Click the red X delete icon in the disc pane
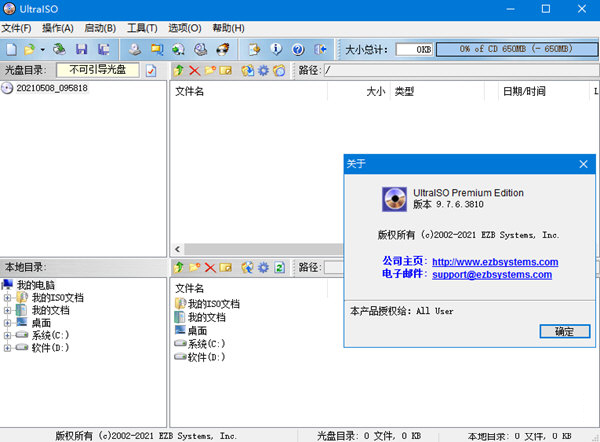Screen dimensions: 600x442 [194, 71]
